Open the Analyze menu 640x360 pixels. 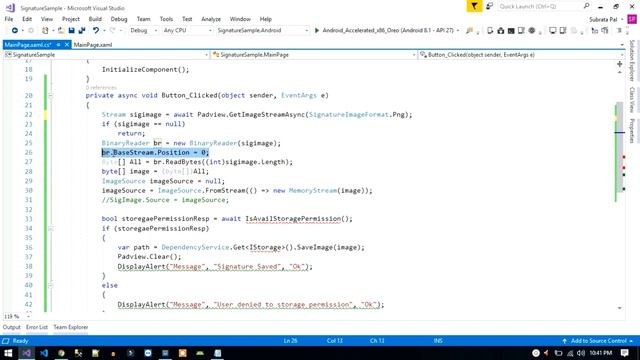[x=211, y=19]
